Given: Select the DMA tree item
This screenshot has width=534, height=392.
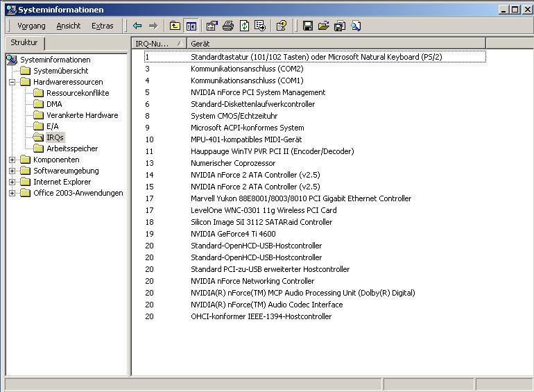Looking at the screenshot, I should pos(54,104).
